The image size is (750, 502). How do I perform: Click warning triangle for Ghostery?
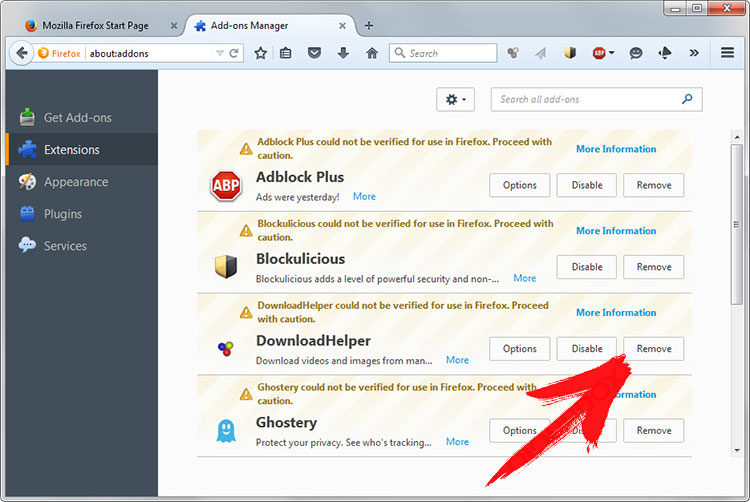[x=246, y=394]
